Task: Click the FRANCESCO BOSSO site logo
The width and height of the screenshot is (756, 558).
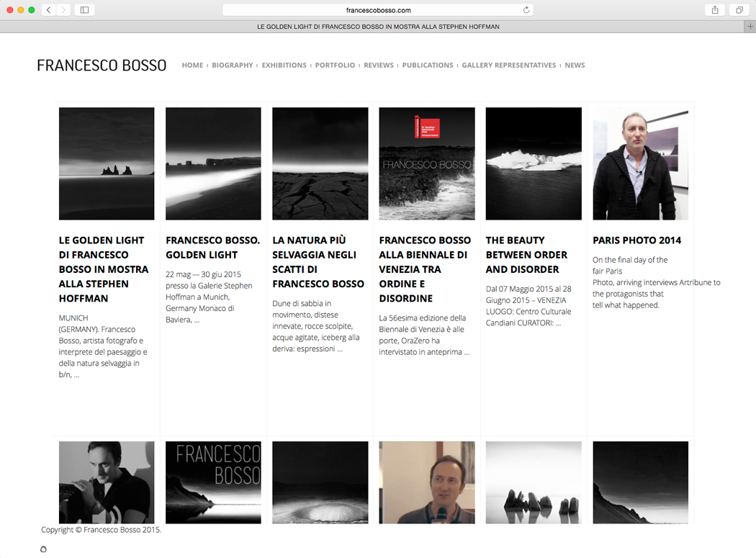Action: coord(102,65)
